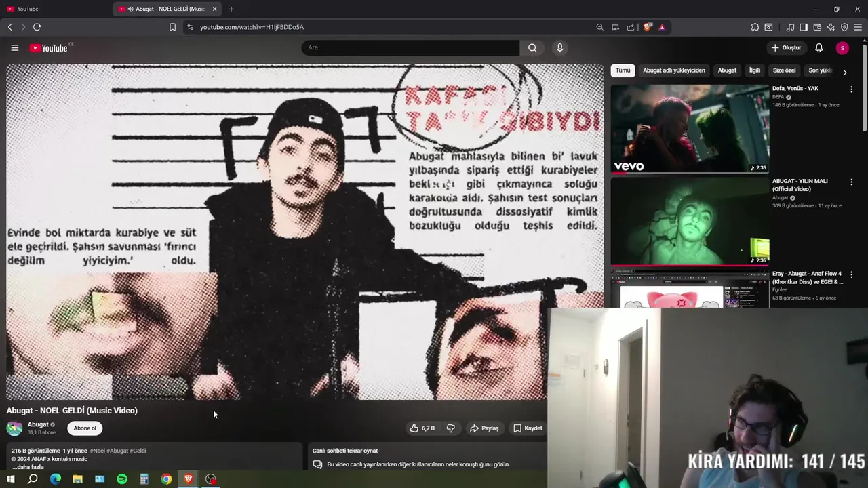Expand description with ...daha fazla
868x488 pixels.
[28, 467]
